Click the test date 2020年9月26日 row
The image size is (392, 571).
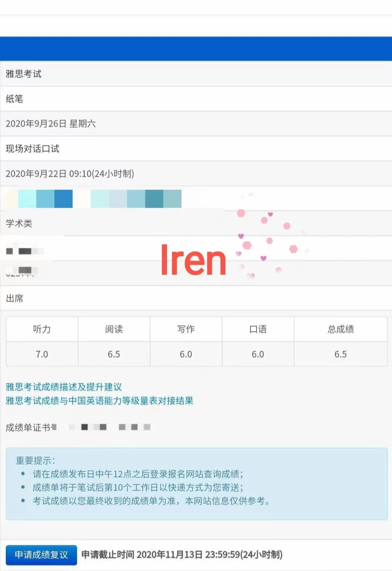point(196,124)
